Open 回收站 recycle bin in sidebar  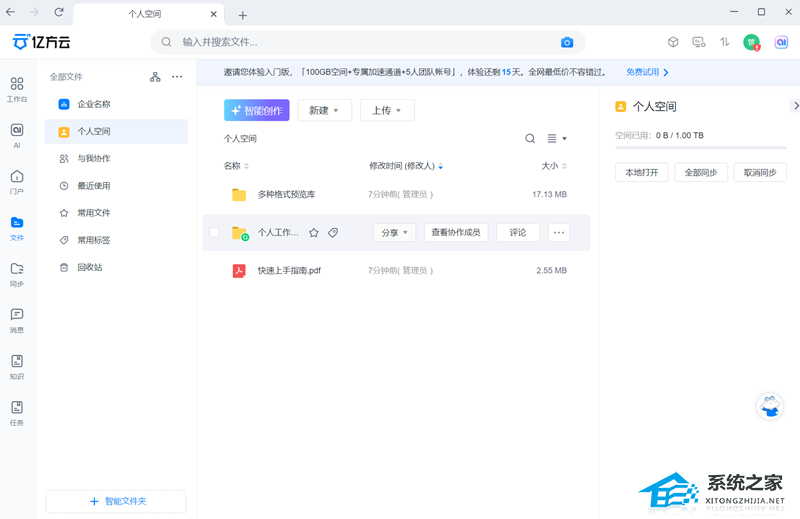(89, 267)
